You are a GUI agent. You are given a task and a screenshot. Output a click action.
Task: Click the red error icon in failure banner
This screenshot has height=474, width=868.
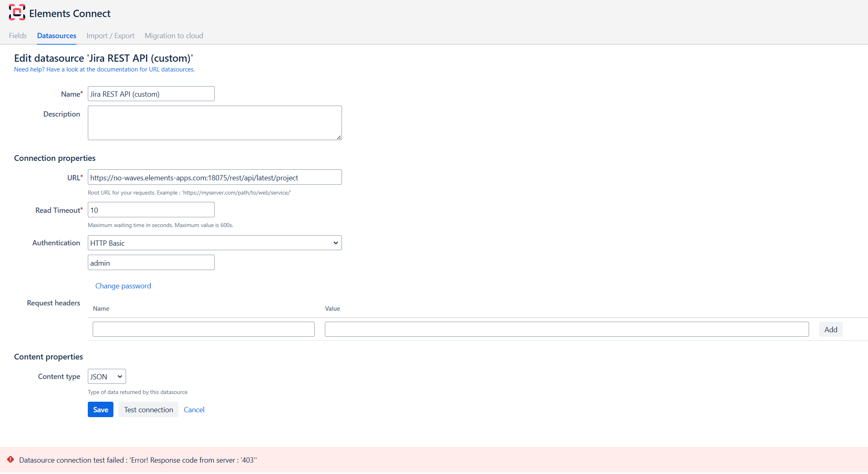(11, 459)
